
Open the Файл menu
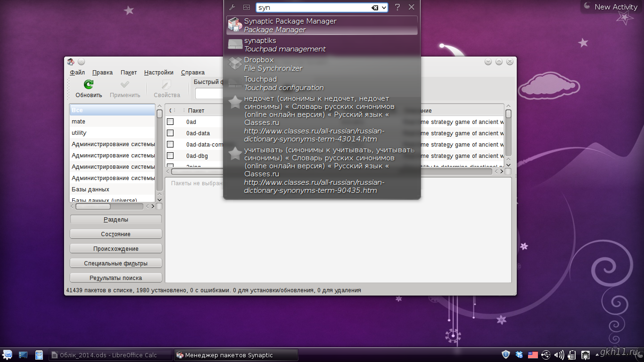tap(77, 72)
